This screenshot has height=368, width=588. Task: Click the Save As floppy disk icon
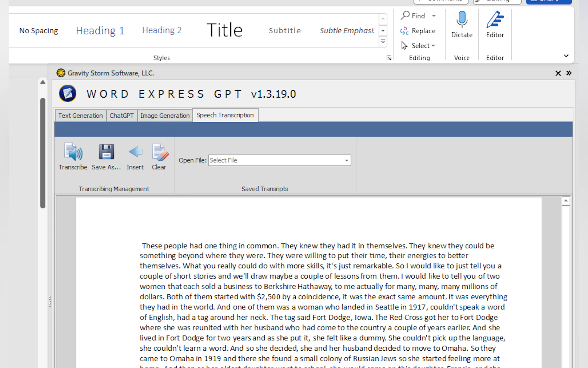106,152
